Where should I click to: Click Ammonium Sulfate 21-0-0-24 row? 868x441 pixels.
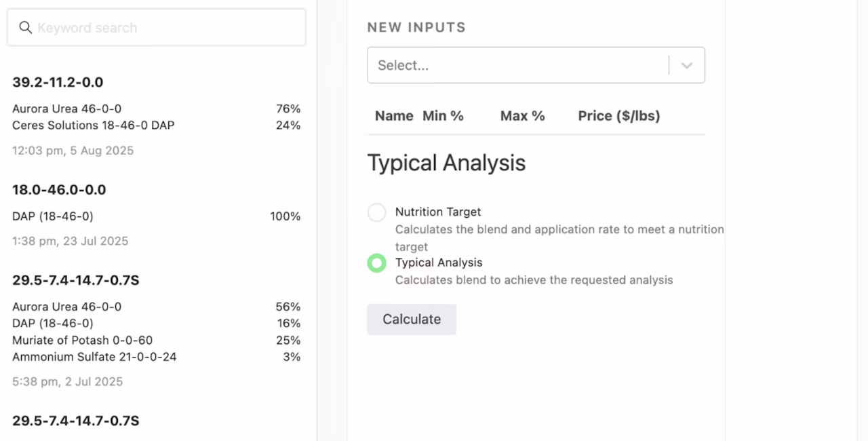click(x=156, y=357)
